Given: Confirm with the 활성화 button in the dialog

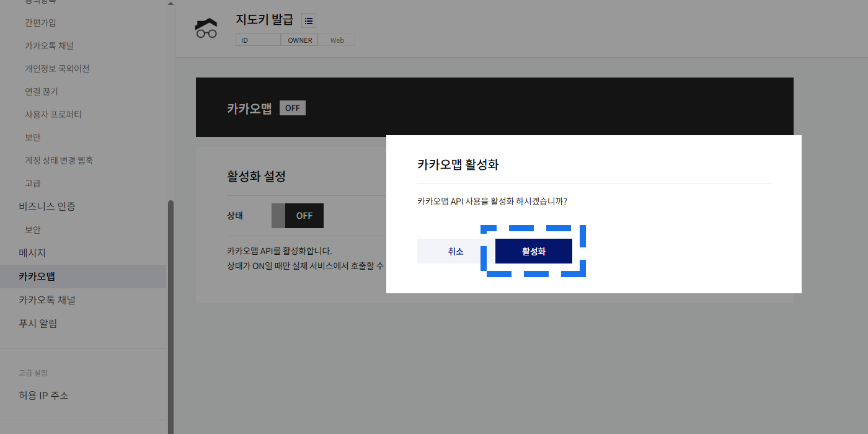Looking at the screenshot, I should [534, 251].
